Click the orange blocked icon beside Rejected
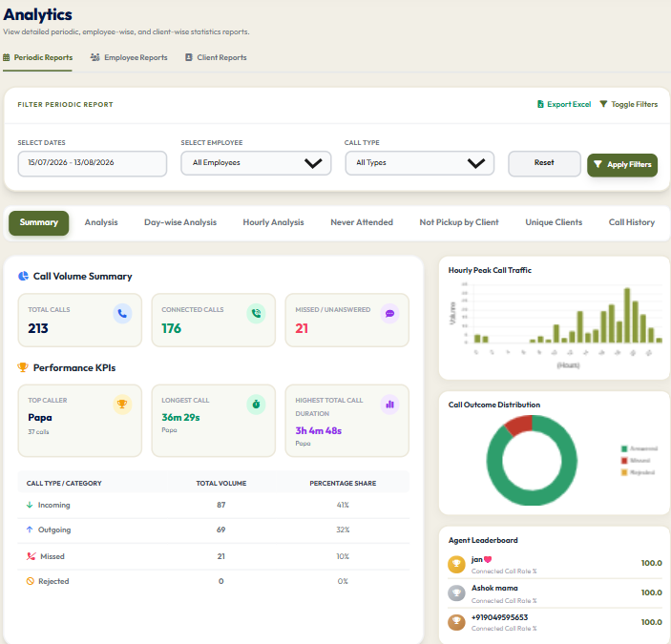This screenshot has height=644, width=671. [30, 581]
